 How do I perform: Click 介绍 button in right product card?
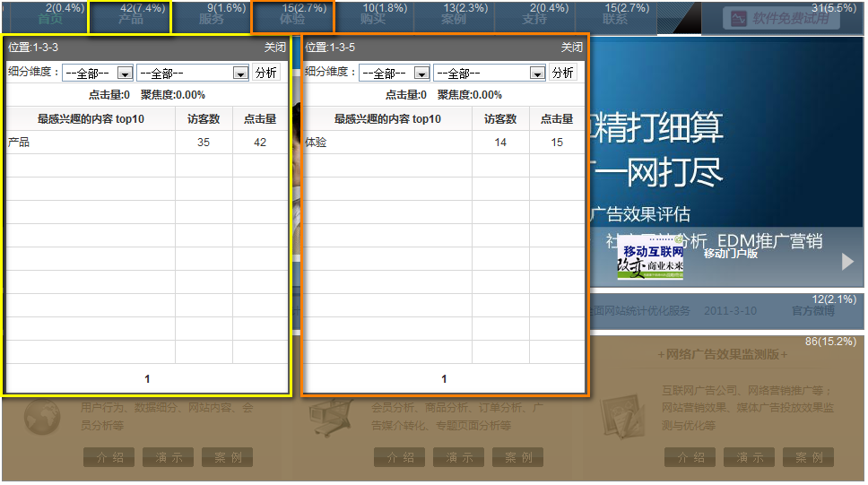click(x=690, y=458)
